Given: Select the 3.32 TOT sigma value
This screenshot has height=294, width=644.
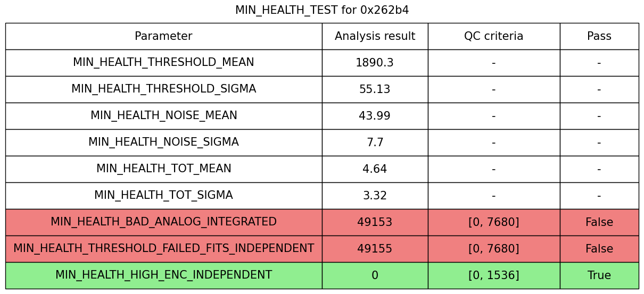Looking at the screenshot, I should 375,196.
